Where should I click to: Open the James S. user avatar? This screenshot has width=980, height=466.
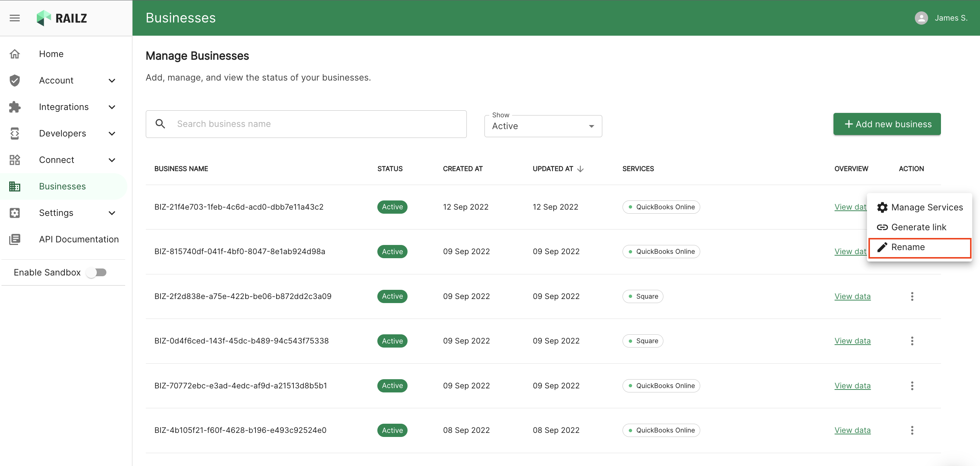(x=921, y=18)
